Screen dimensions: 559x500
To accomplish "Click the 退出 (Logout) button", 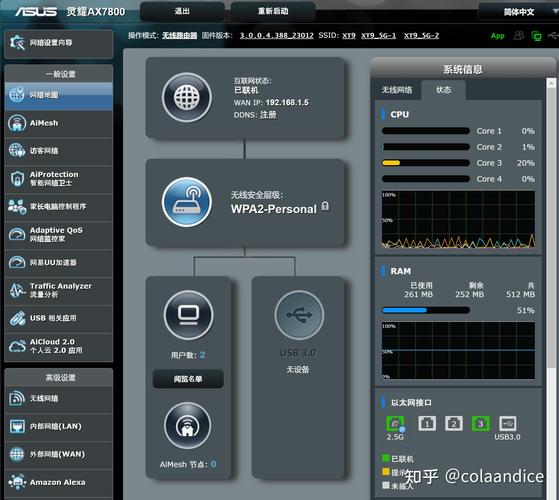I will click(182, 11).
